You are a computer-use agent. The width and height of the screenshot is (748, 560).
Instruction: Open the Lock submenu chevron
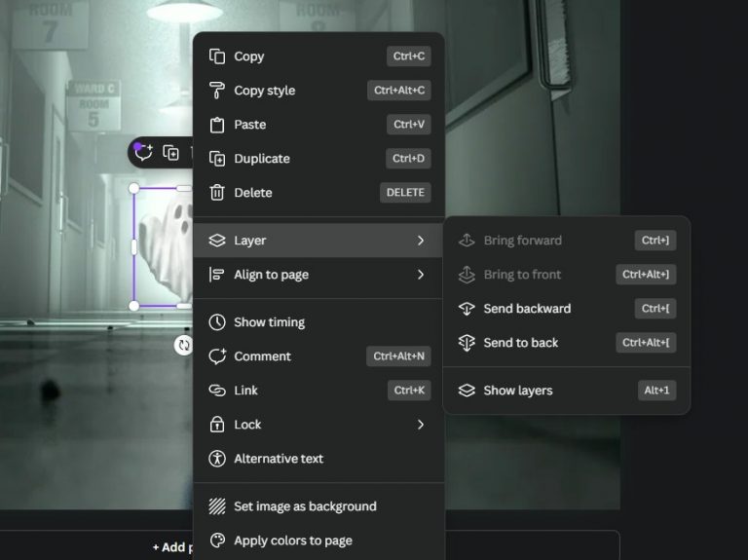421,425
